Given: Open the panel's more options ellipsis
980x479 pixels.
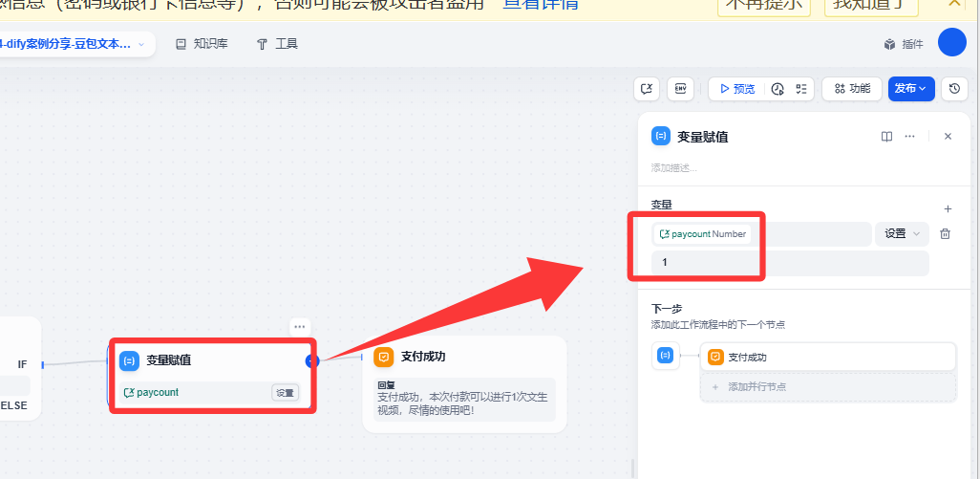Looking at the screenshot, I should [x=910, y=137].
